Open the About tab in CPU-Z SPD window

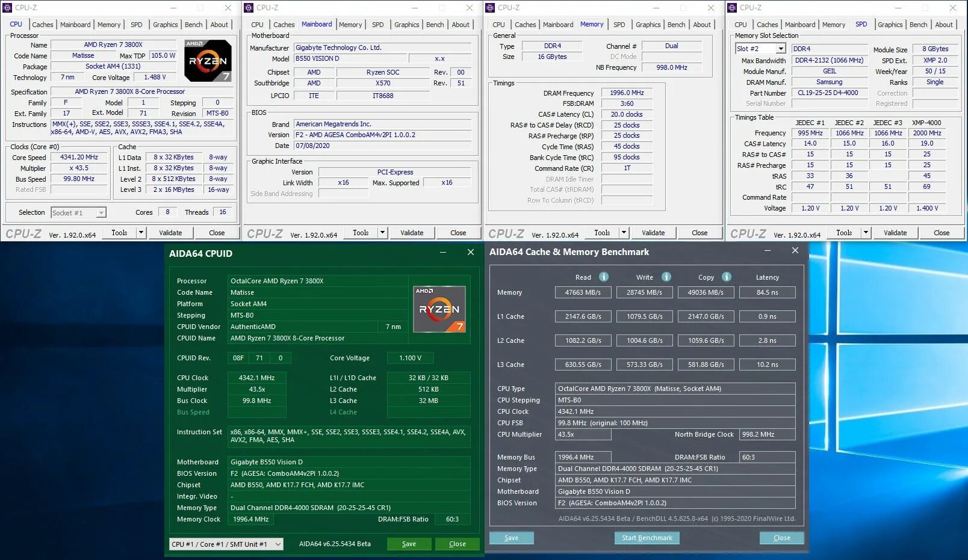click(944, 25)
